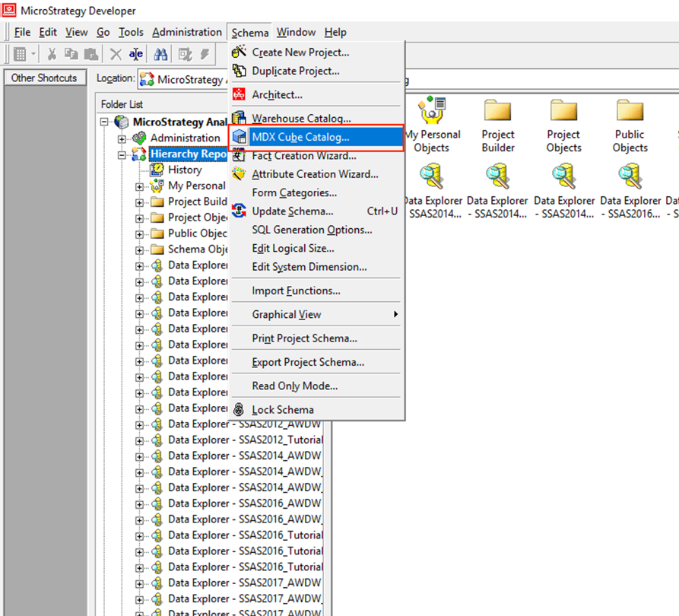
Task: Expand the Administration tree node
Action: 122,138
